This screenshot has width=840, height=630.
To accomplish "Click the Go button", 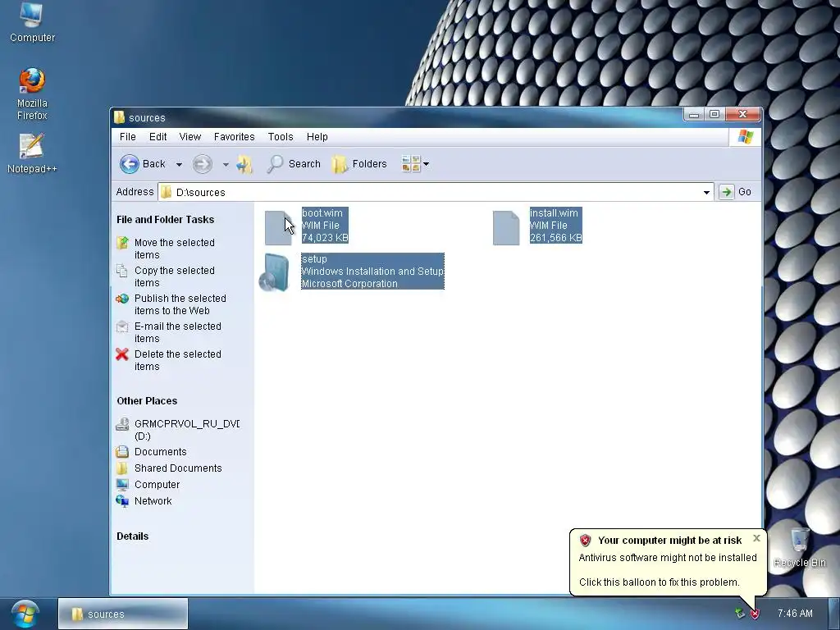I will click(x=736, y=192).
